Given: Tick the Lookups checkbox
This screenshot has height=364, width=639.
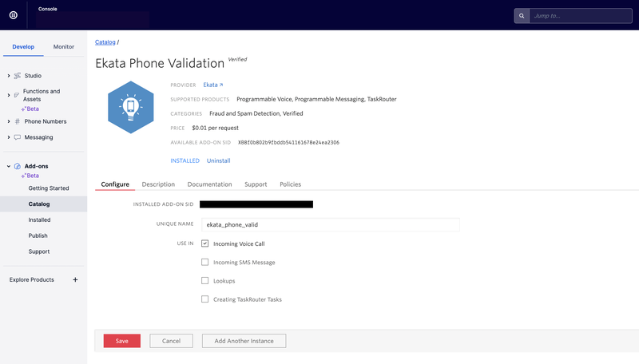Looking at the screenshot, I should tap(205, 280).
